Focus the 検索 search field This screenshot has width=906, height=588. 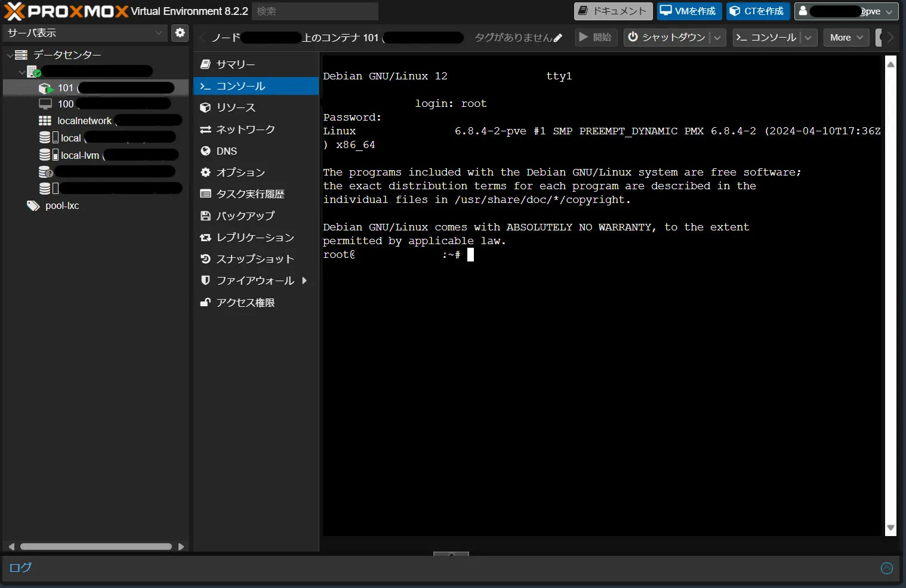coord(315,11)
